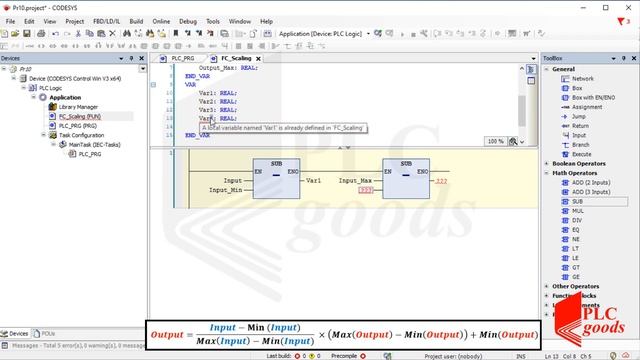The height and width of the screenshot is (360, 640).
Task: Select the EQ operator in ToolBox
Action: [x=571, y=230]
